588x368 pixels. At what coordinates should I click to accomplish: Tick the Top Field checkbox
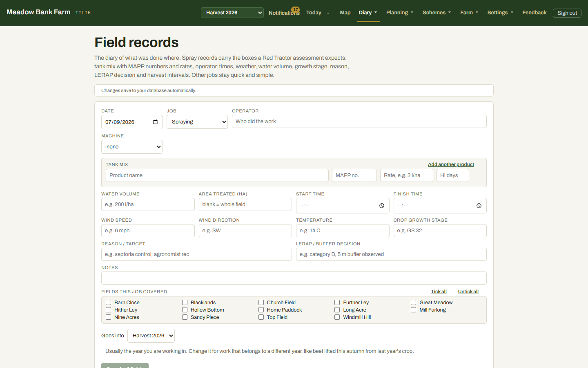click(x=261, y=317)
